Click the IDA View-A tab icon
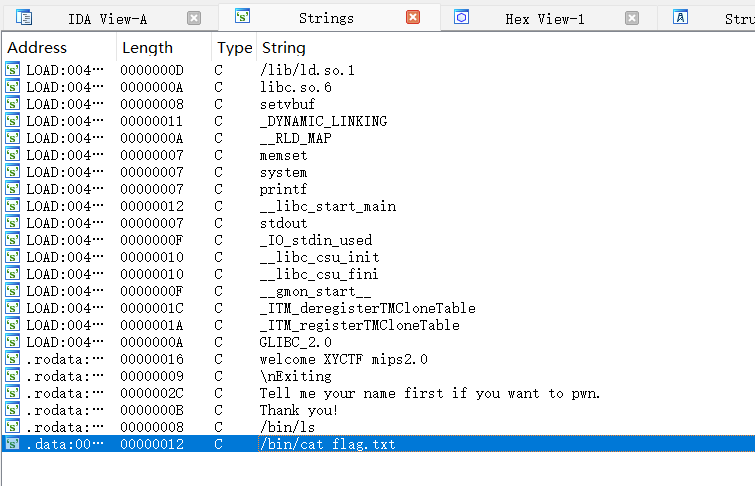755x486 pixels. (24, 17)
